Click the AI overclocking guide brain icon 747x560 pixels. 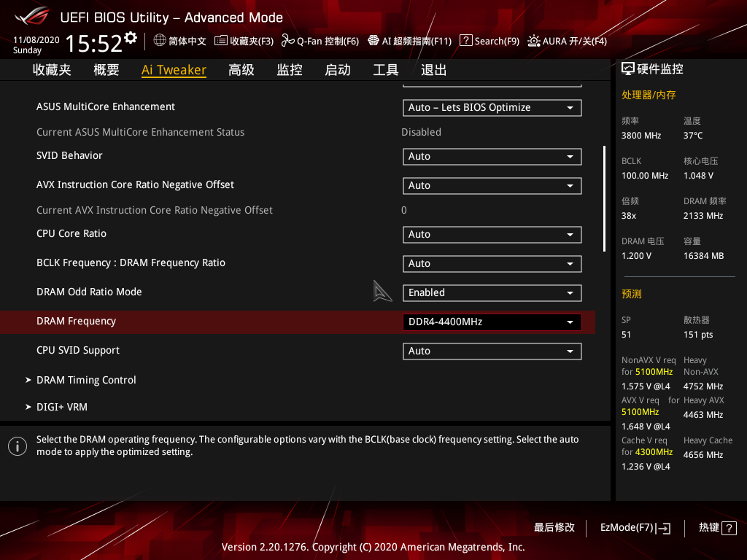(373, 41)
